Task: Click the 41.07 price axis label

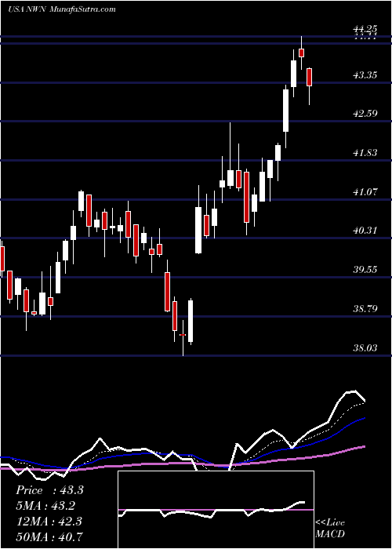Action: 364,191
